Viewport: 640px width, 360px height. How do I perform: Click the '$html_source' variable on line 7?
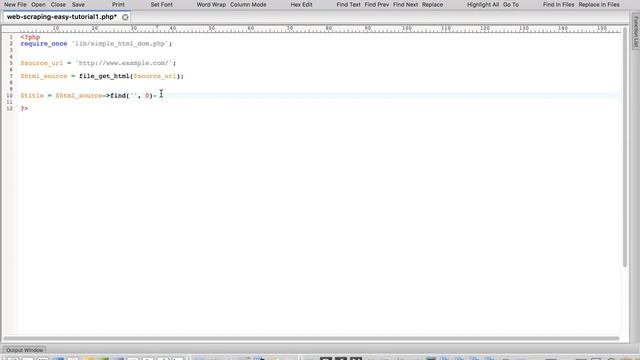(44, 76)
